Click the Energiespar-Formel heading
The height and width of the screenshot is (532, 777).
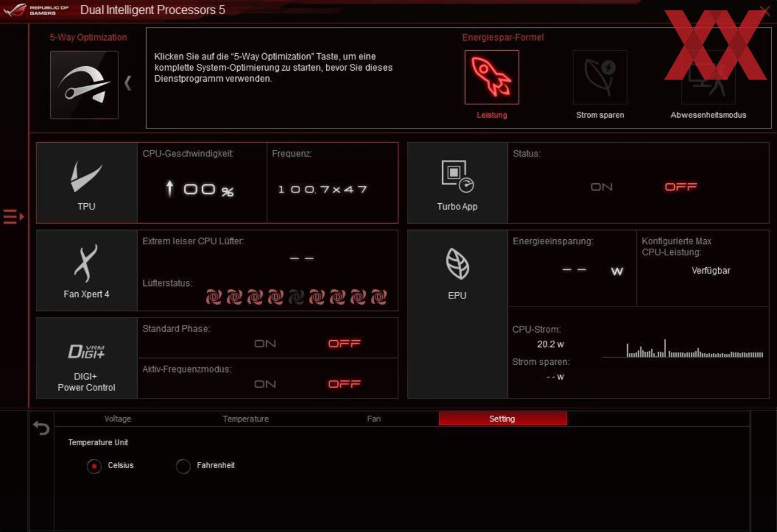point(503,38)
